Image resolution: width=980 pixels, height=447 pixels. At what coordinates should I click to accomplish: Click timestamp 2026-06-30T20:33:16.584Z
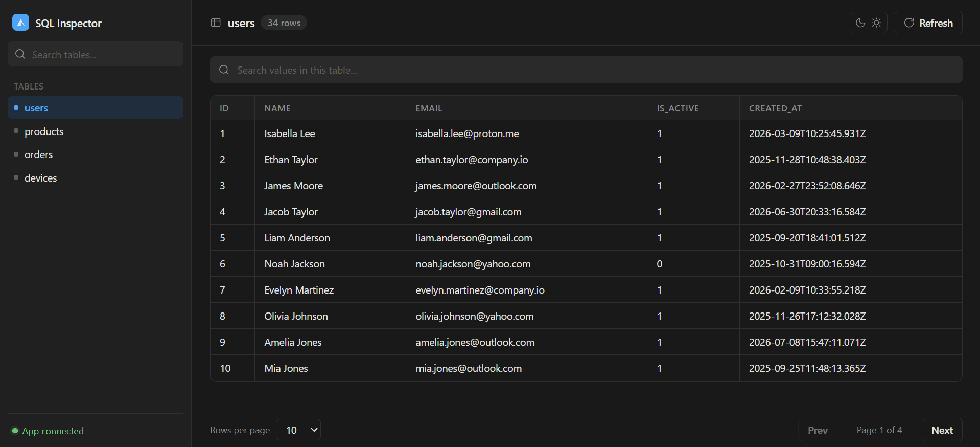(807, 212)
